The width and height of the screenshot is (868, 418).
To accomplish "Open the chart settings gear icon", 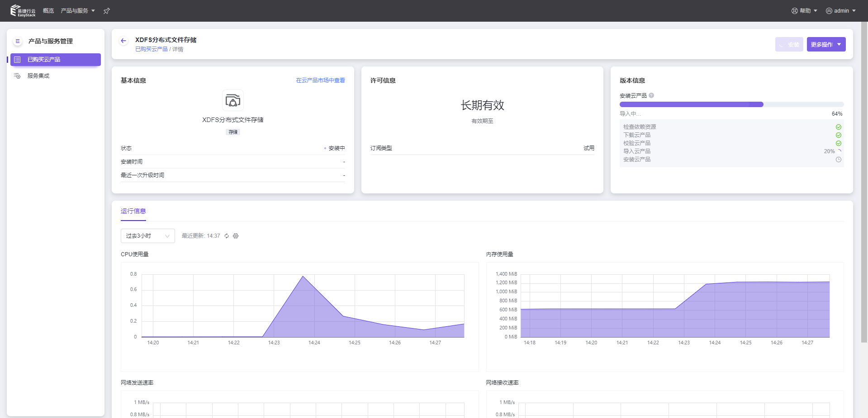I will [x=236, y=236].
